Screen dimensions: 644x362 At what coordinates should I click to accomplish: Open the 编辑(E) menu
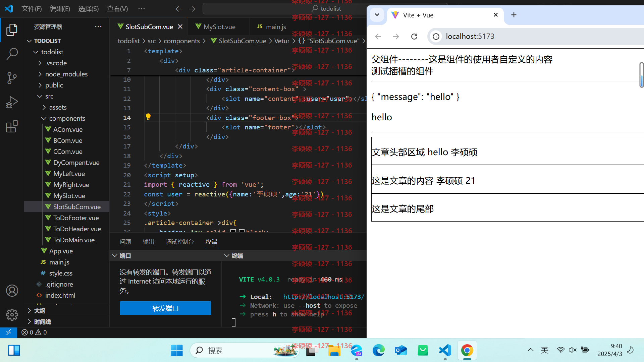tap(60, 9)
